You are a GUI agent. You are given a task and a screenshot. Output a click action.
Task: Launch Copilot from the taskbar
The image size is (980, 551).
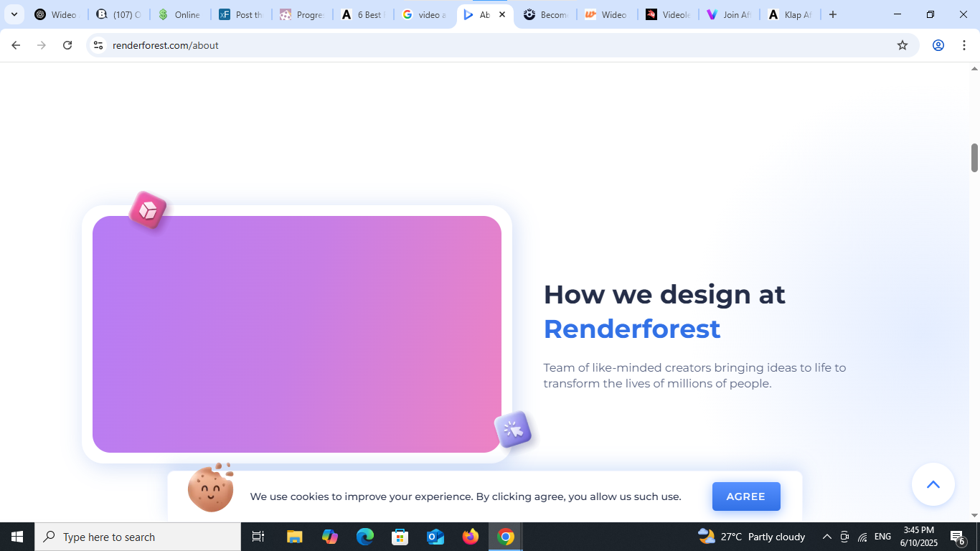[x=330, y=537]
